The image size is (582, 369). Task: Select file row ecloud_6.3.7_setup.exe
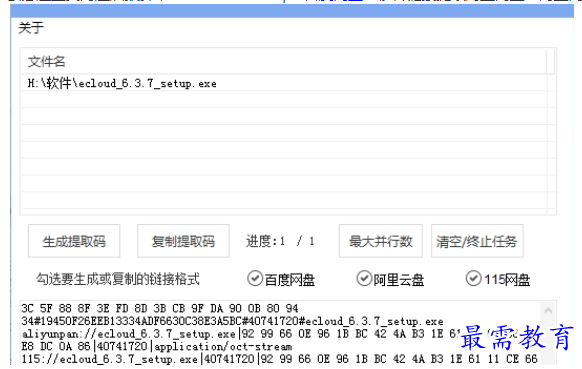coord(284,84)
